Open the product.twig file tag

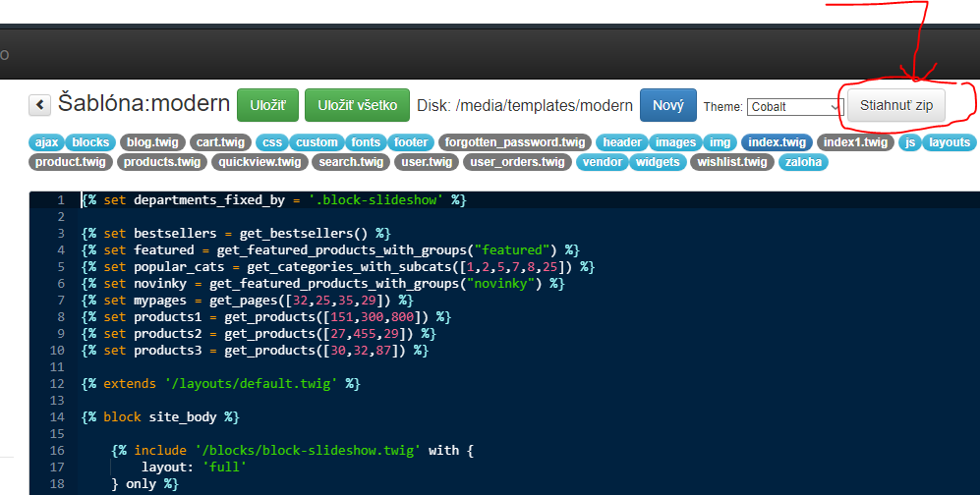coord(71,162)
